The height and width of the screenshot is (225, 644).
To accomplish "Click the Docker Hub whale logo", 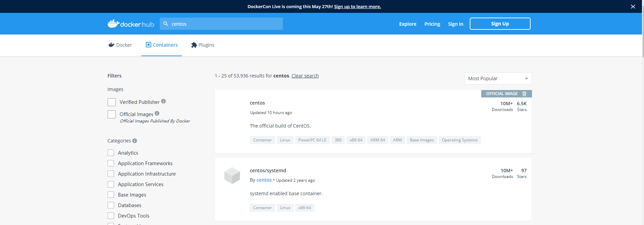I will (x=131, y=24).
